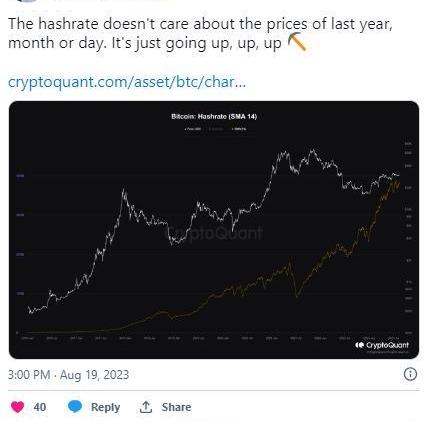425x422 pixels.
Task: Click the blue reply speech bubble icon
Action: (75, 407)
